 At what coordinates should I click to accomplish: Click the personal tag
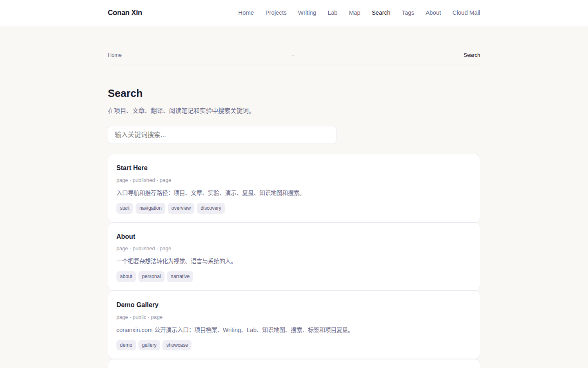[151, 276]
